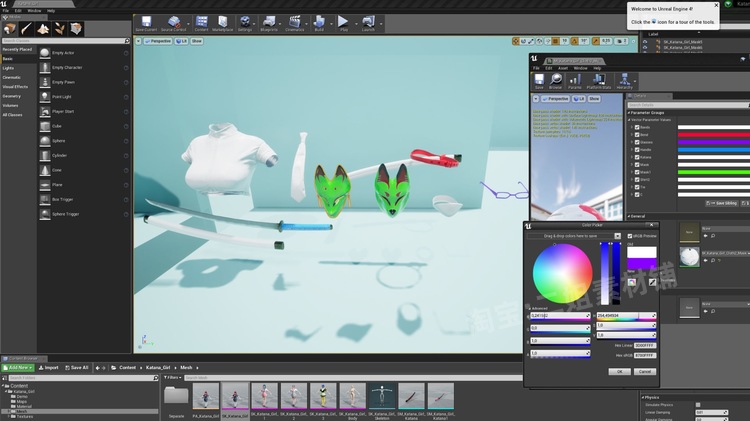This screenshot has width=750, height=421.
Task: Open the Filters dropdown in Content Browser
Action: coord(172,377)
